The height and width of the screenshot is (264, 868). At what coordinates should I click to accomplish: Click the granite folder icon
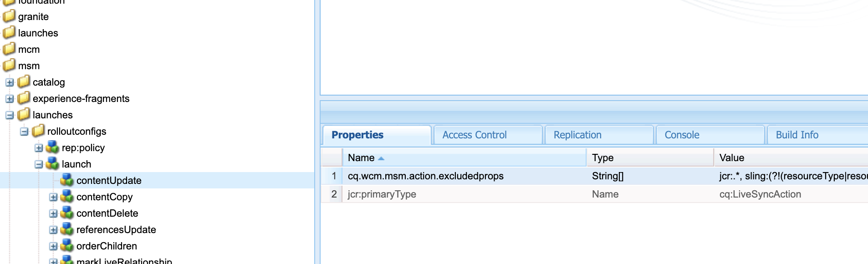click(9, 16)
